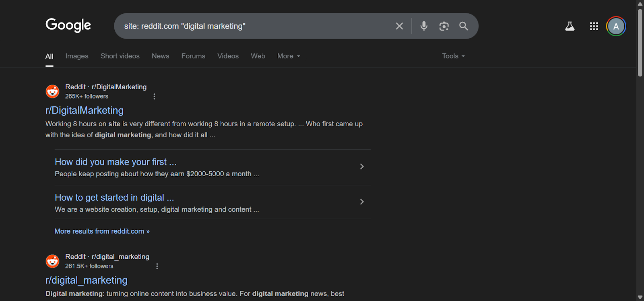
Task: Click Reddit icon for r/digital_marketing result
Action: click(x=52, y=261)
